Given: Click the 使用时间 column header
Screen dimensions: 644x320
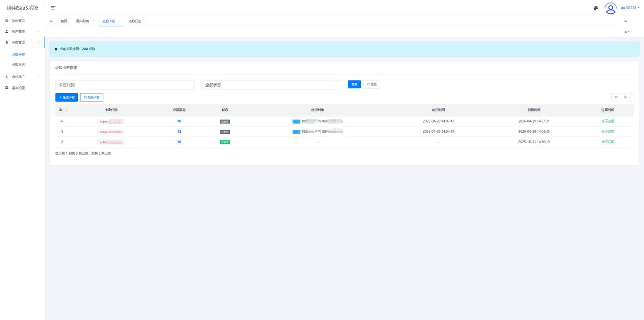Looking at the screenshot, I should [438, 110].
